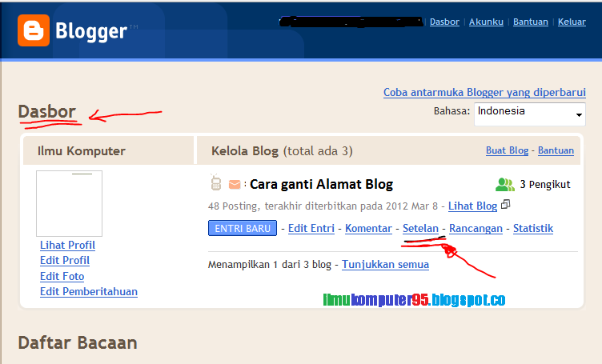Click the Buat Blog link
602x364 pixels.
click(x=508, y=150)
